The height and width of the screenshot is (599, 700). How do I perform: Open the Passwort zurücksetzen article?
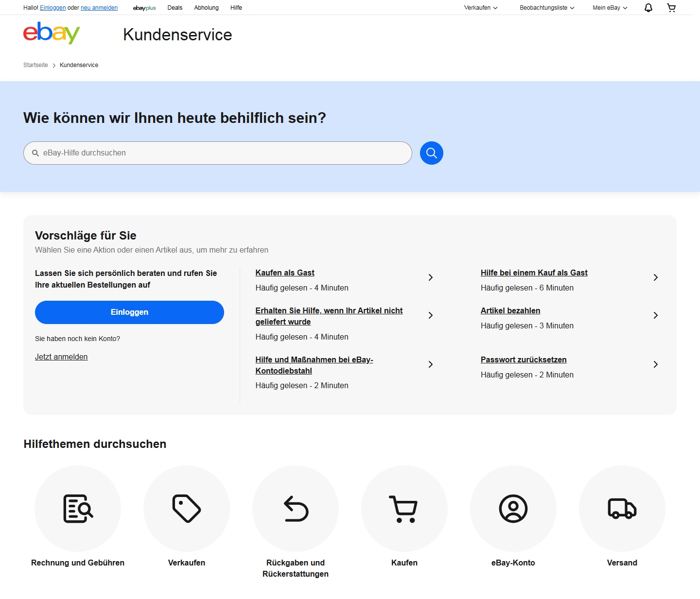[524, 360]
